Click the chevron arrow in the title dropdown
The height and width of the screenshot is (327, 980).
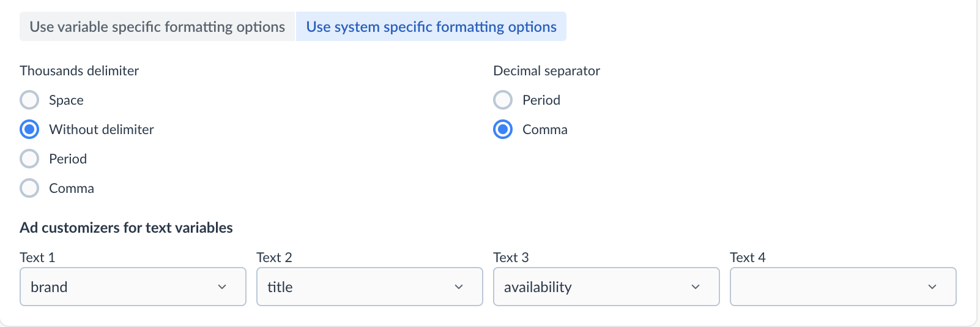pos(459,287)
